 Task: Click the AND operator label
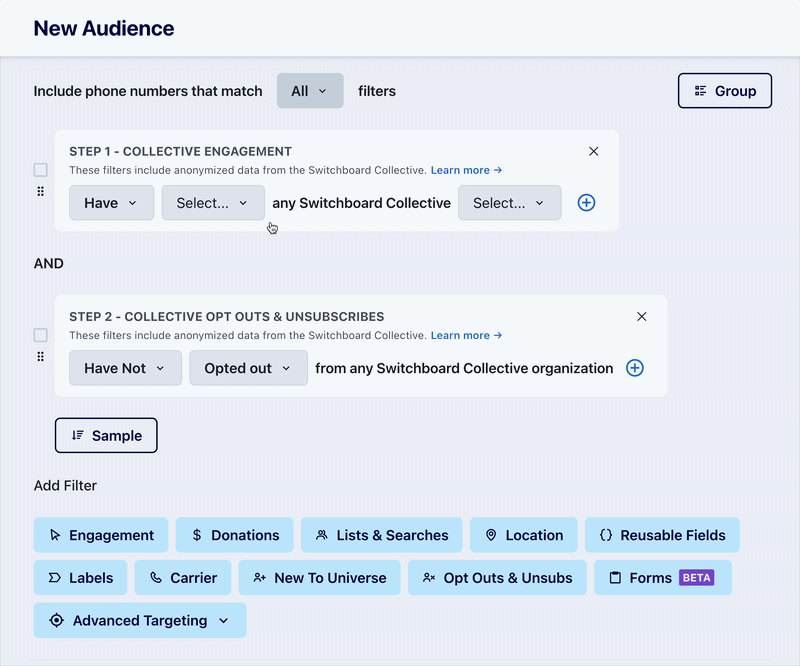click(x=49, y=263)
